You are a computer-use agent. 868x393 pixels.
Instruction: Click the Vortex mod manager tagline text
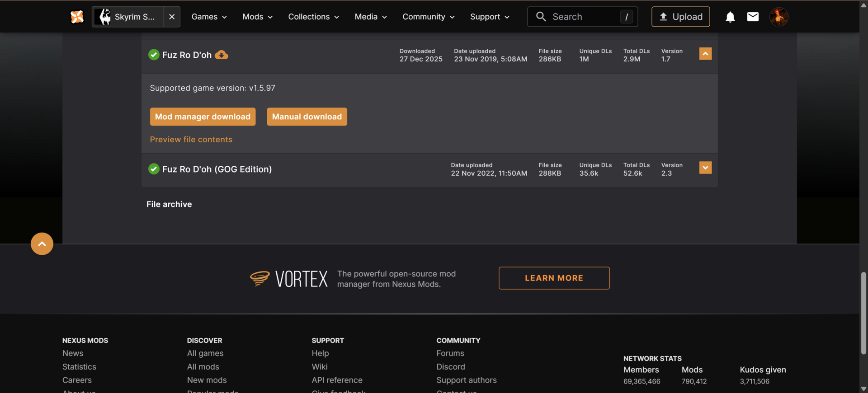pyautogui.click(x=396, y=279)
